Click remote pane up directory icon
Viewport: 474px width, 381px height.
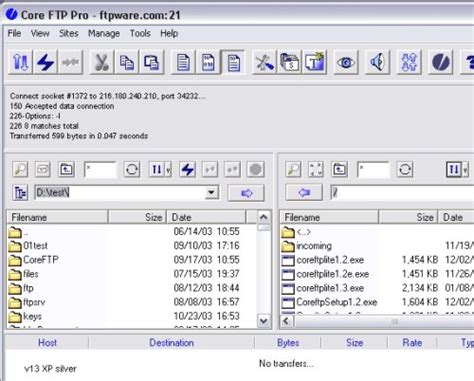pyautogui.click(x=339, y=169)
